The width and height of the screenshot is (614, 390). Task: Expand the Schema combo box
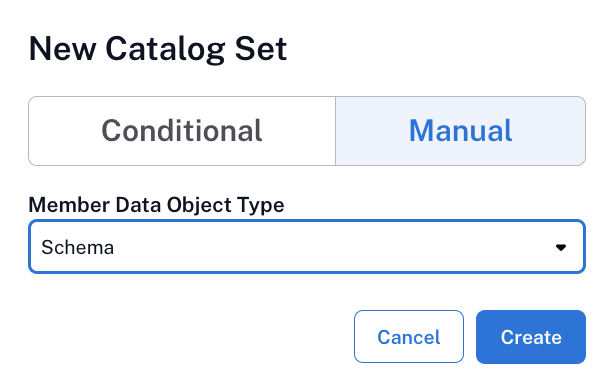(x=307, y=247)
